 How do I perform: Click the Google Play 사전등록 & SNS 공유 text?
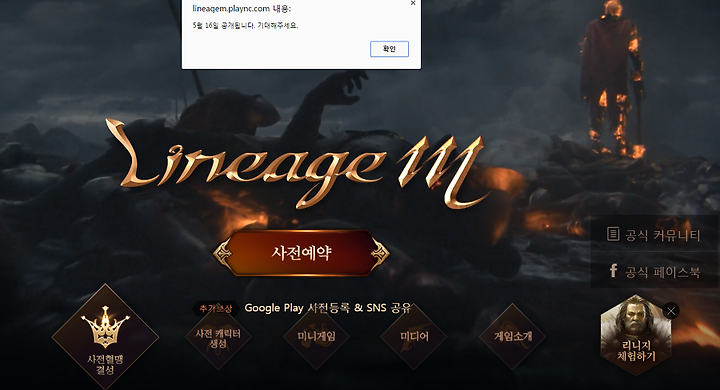pyautogui.click(x=327, y=308)
